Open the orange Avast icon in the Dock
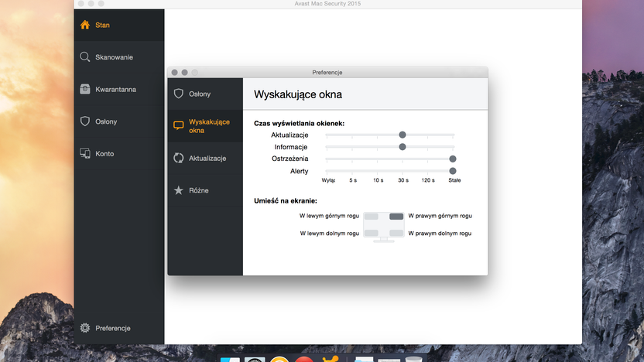Image resolution: width=644 pixels, height=362 pixels. pyautogui.click(x=331, y=359)
